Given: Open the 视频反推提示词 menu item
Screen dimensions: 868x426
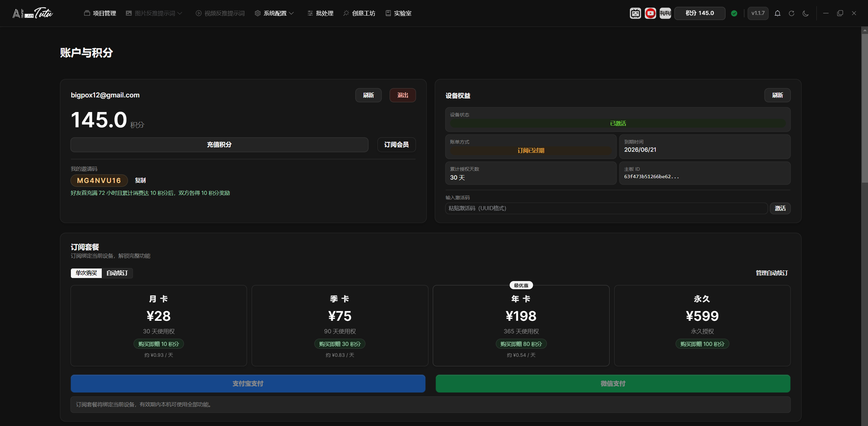Looking at the screenshot, I should click(220, 13).
